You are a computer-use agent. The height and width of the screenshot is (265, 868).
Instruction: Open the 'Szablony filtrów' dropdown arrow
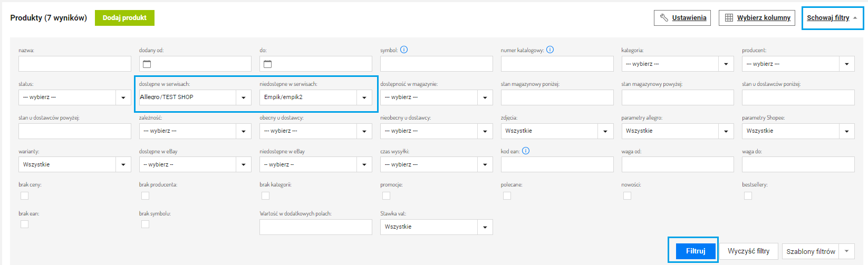pyautogui.click(x=847, y=251)
